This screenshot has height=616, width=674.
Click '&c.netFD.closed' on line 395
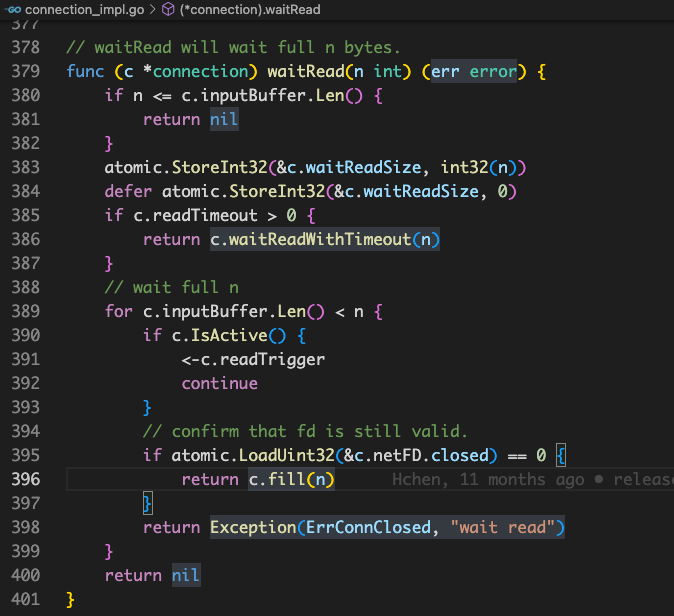[416, 455]
